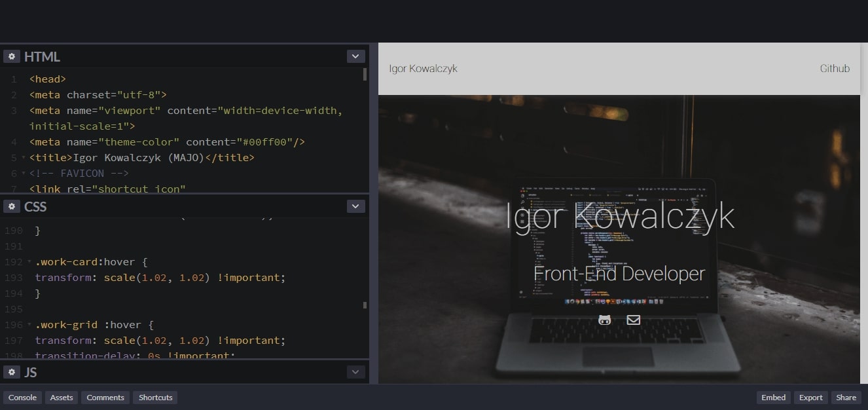
Task: Toggle the Console panel
Action: pyautogui.click(x=22, y=398)
